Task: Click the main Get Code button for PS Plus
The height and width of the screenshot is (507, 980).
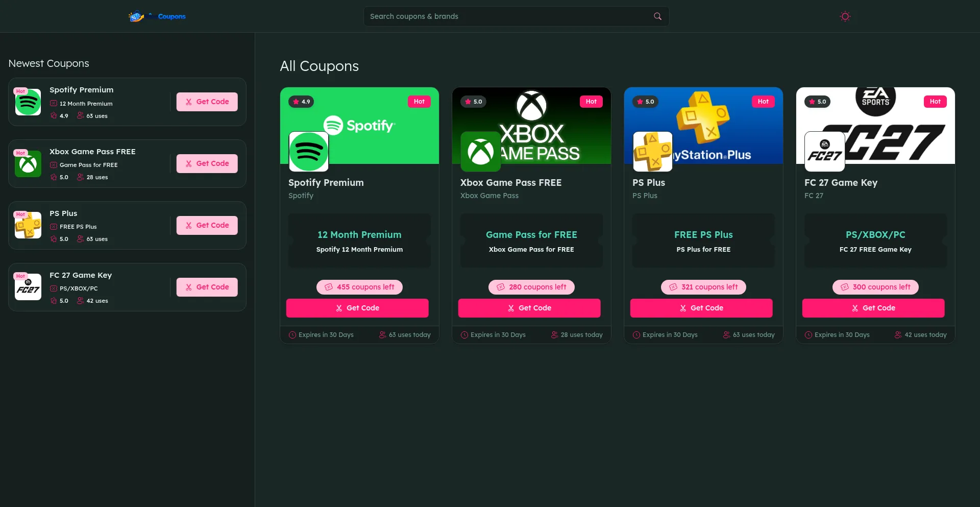Action: 701,308
